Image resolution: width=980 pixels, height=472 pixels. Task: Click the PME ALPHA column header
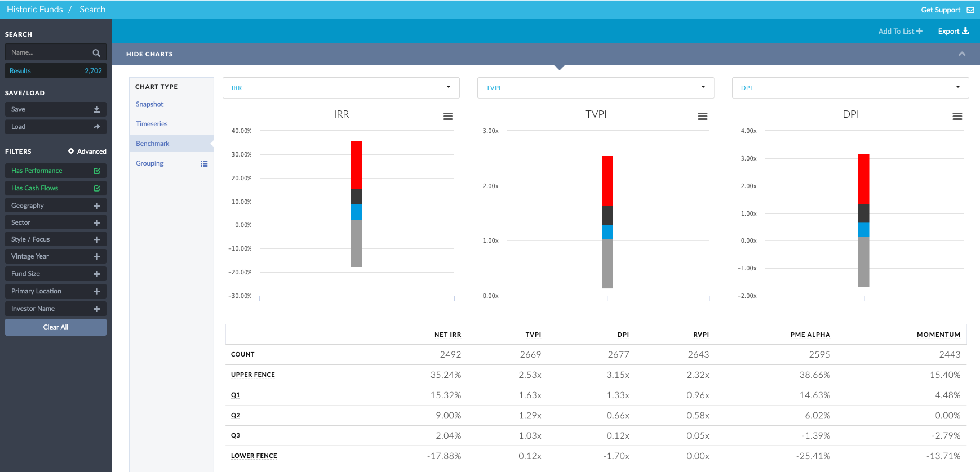[810, 335]
